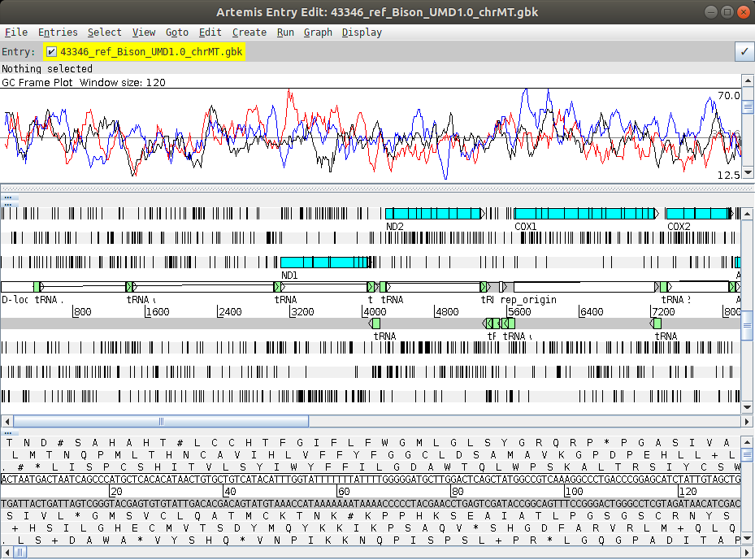This screenshot has height=560, width=755.
Task: Open the File menu
Action: [15, 32]
